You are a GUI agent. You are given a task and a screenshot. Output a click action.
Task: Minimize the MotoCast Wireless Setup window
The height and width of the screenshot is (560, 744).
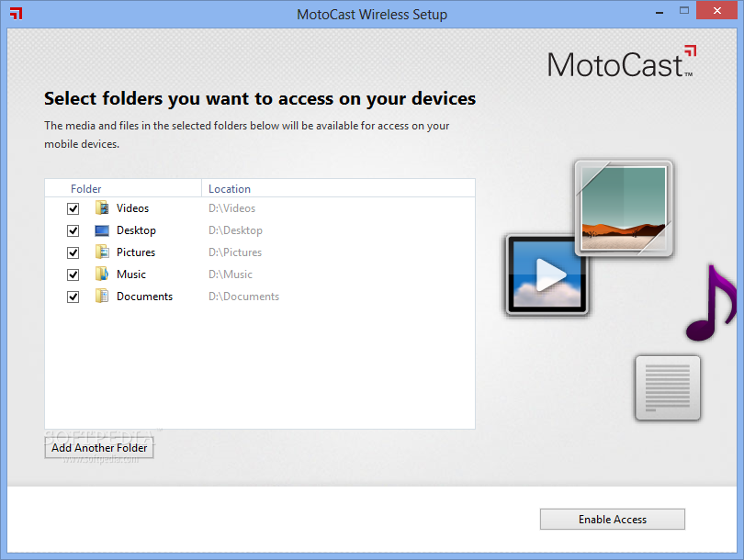659,11
